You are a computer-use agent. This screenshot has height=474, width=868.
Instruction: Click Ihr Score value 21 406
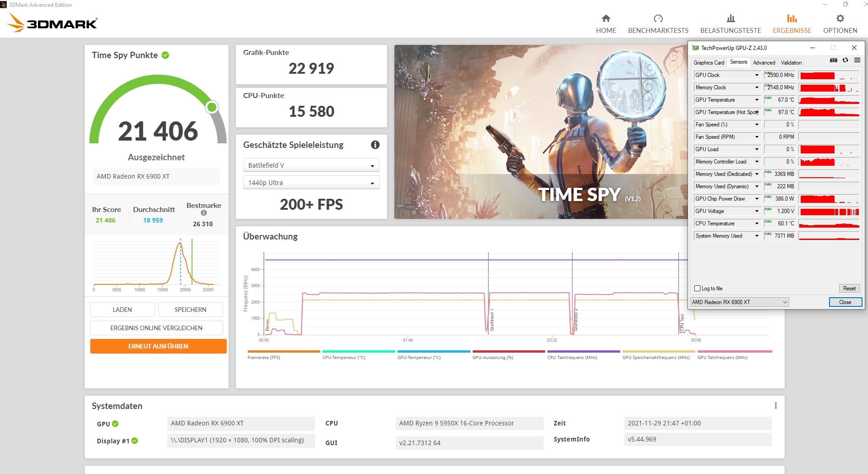pos(105,220)
